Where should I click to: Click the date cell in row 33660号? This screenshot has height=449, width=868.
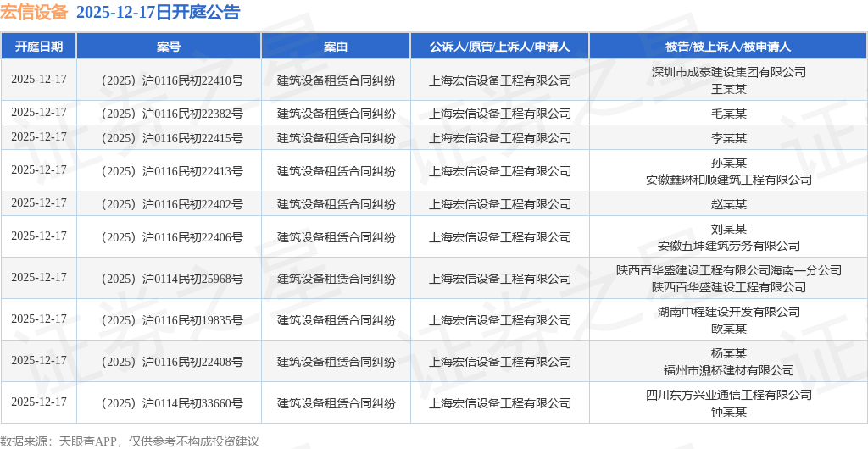pos(39,402)
